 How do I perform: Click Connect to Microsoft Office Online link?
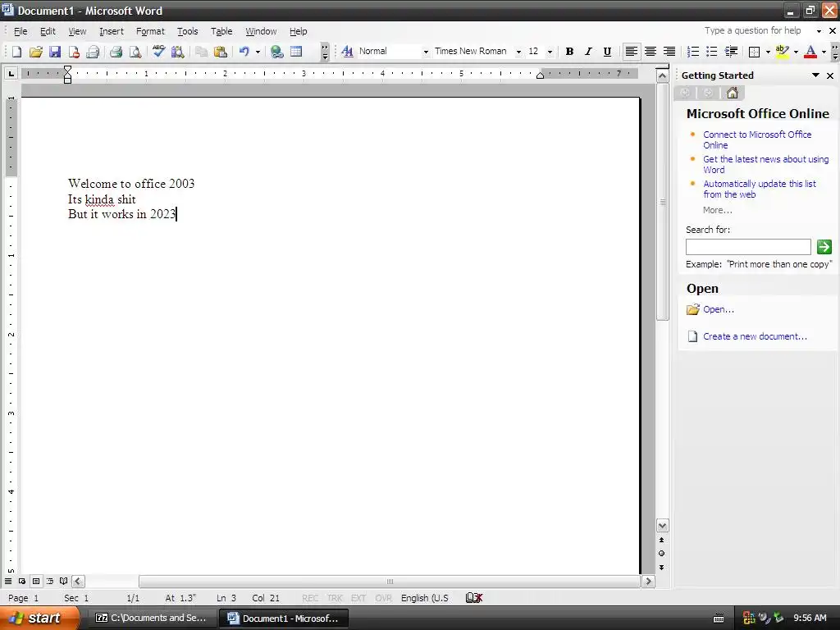(x=757, y=139)
